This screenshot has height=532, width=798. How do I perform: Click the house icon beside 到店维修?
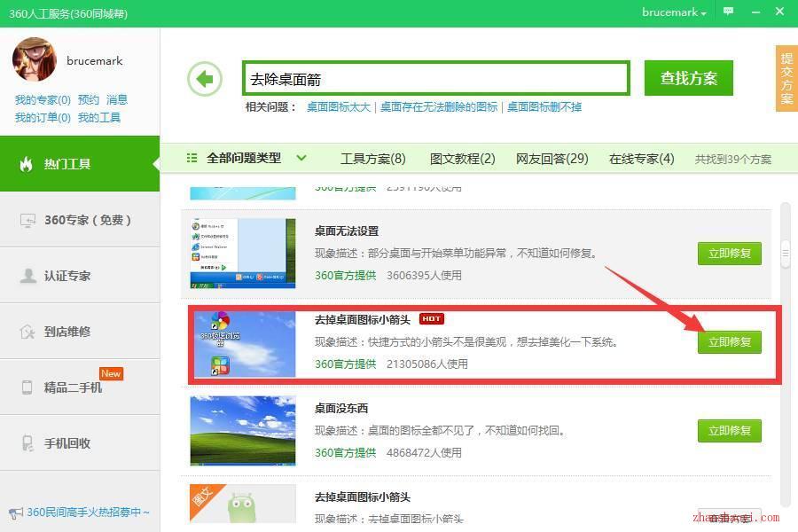[x=27, y=332]
